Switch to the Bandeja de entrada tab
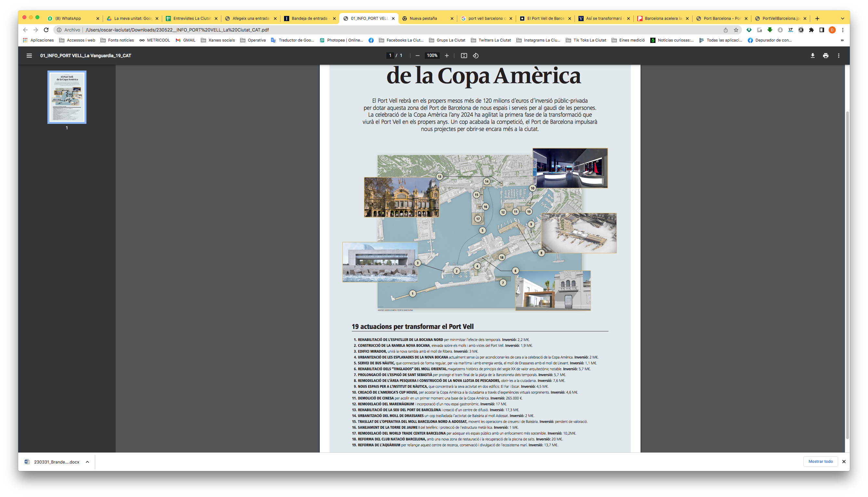 [x=309, y=19]
